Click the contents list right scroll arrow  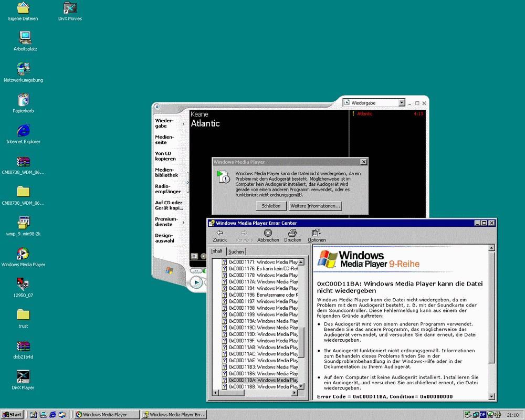(x=295, y=393)
